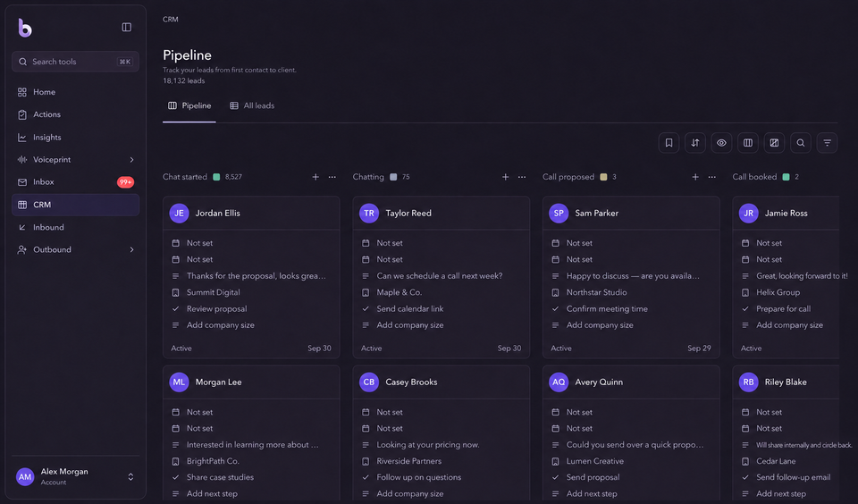The width and height of the screenshot is (858, 504).
Task: Check the Confirm meeting time task
Action: point(555,308)
